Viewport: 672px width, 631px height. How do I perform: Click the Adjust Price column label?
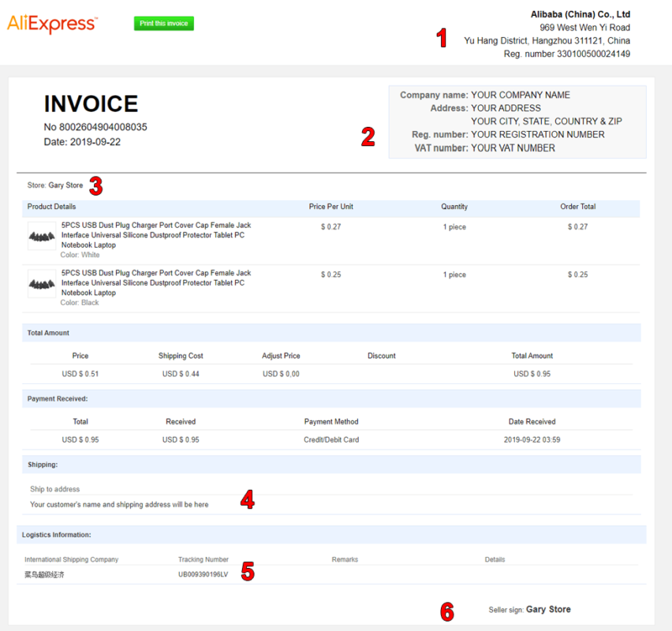[x=281, y=356]
